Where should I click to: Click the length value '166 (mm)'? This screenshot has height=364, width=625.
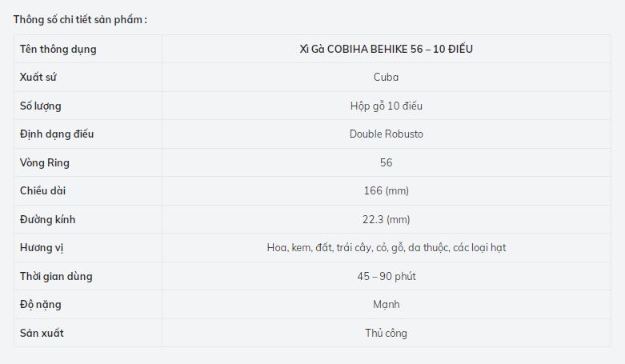pos(386,190)
